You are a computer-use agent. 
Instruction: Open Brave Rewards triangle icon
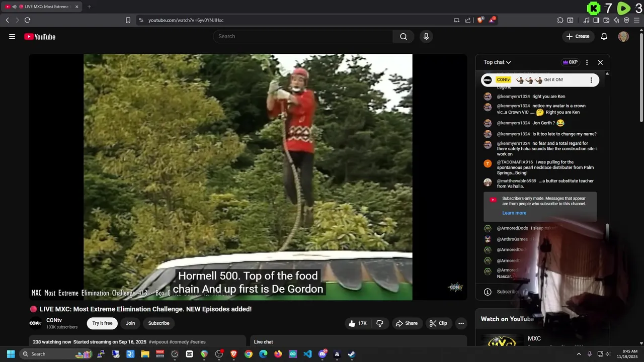click(x=492, y=20)
